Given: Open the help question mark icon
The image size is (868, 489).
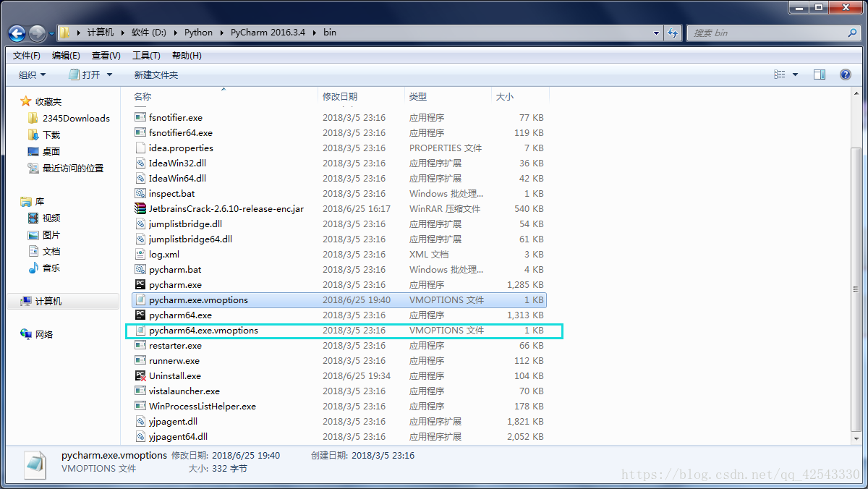Looking at the screenshot, I should pos(845,75).
